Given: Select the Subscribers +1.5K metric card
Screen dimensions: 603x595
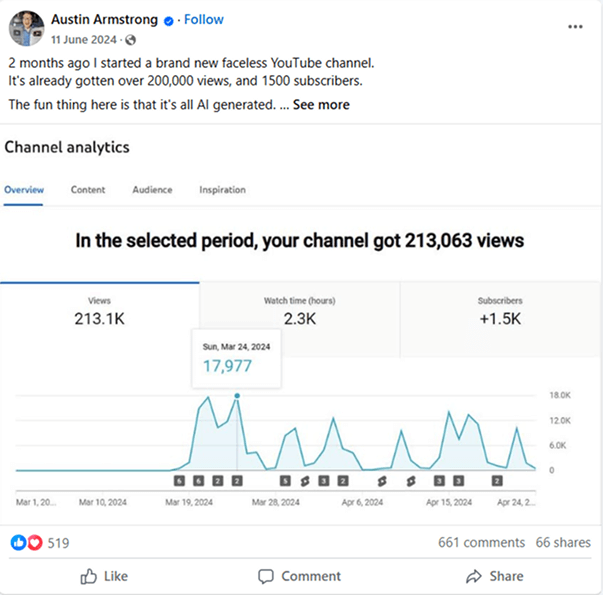Looking at the screenshot, I should tap(500, 319).
